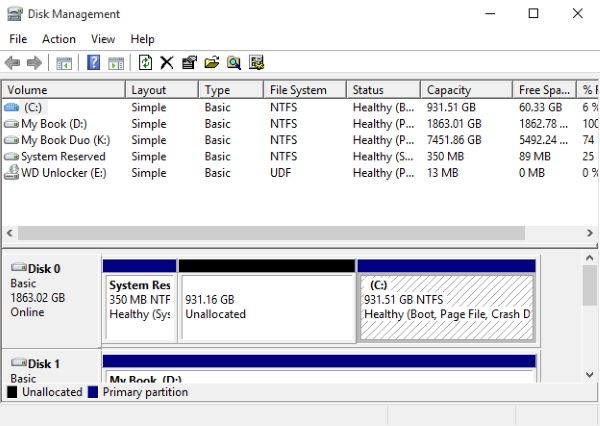600x426 pixels.
Task: Open Help using the question mark icon
Action: coord(93,63)
